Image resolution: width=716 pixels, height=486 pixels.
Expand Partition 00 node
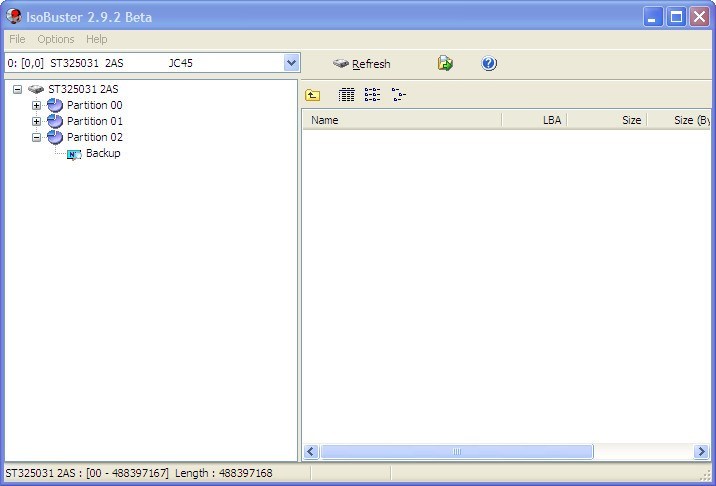tap(37, 106)
